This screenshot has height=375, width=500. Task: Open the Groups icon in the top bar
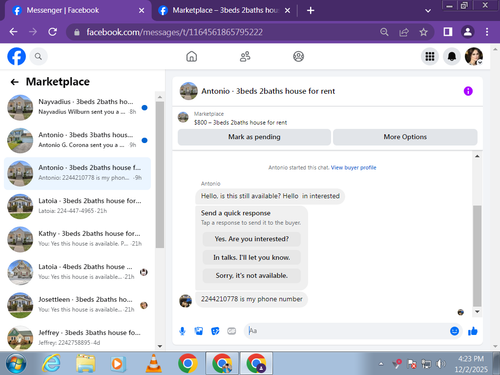pos(298,56)
